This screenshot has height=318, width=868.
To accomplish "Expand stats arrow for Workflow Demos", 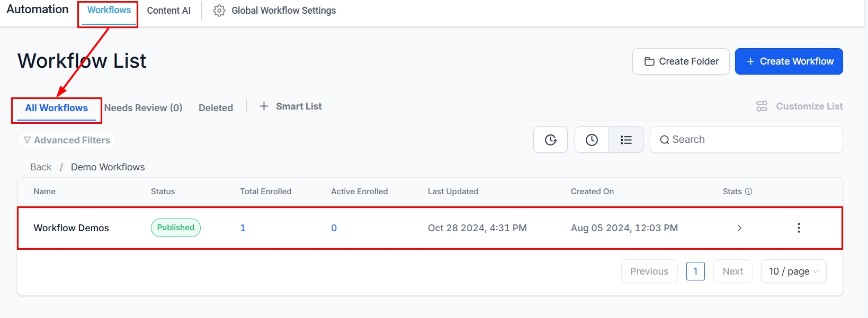I will click(x=739, y=228).
